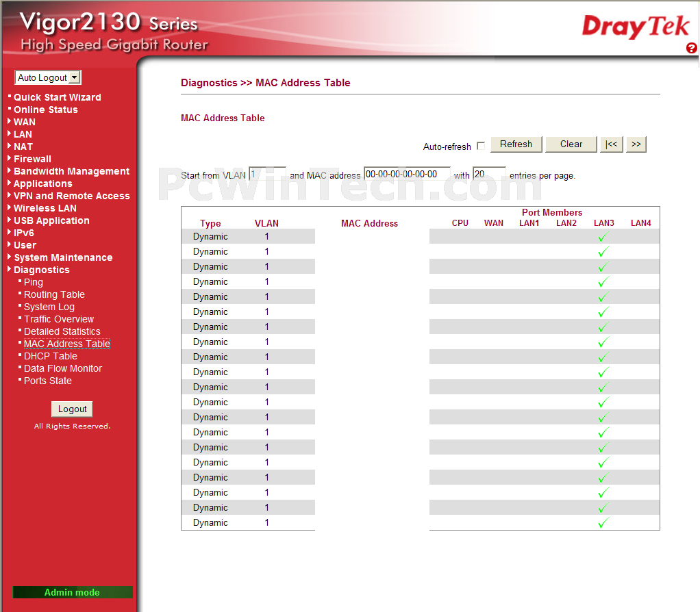Expand the User menu
This screenshot has width=700, height=612.
[25, 245]
